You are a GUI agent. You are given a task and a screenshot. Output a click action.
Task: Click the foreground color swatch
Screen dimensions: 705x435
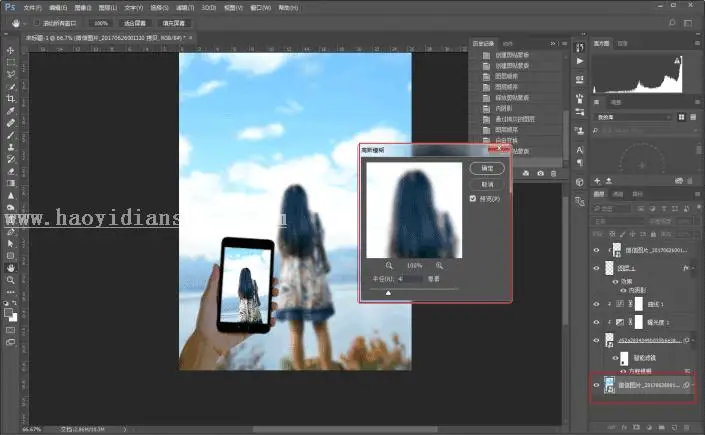(x=8, y=312)
